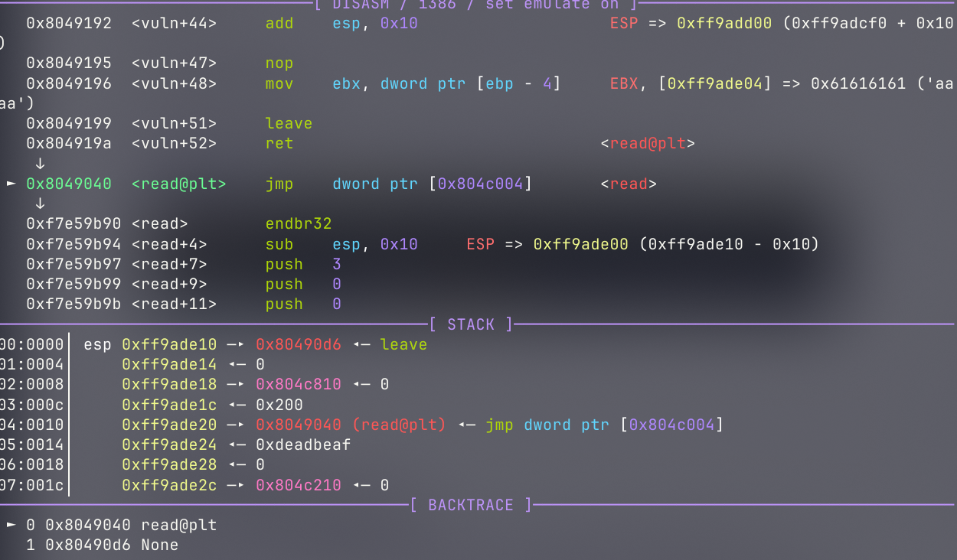This screenshot has height=560, width=957.
Task: Click the arrow after esp 0xff9ade10 in stack
Action: [x=236, y=345]
